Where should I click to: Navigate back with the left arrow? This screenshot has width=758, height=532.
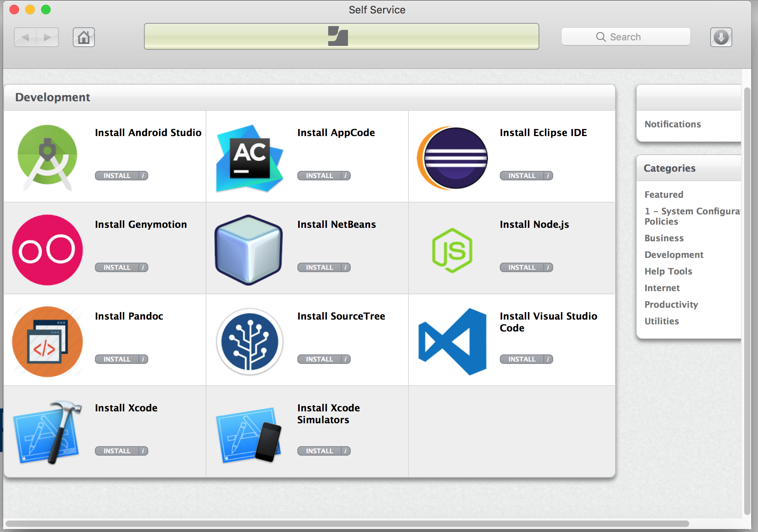click(25, 37)
